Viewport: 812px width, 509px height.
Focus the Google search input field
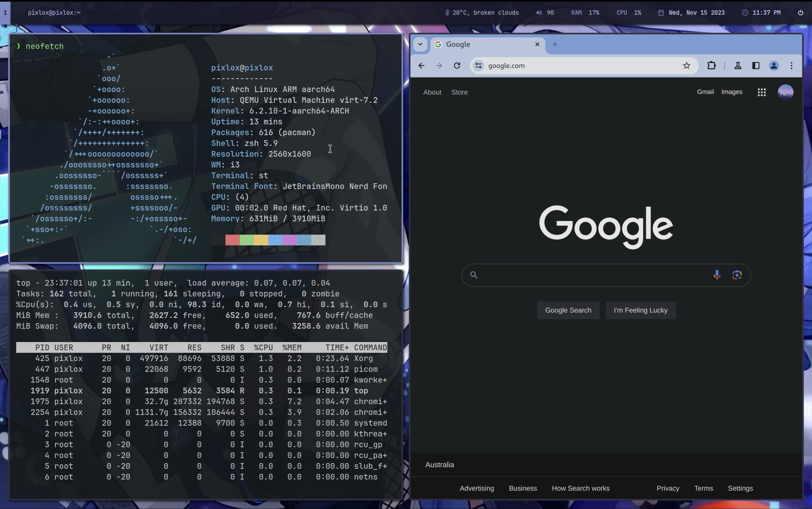pyautogui.click(x=593, y=275)
